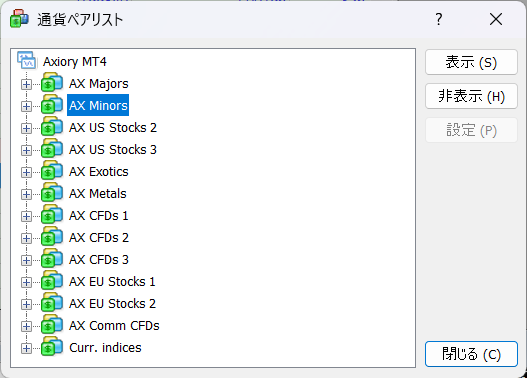Image resolution: width=527 pixels, height=378 pixels.
Task: Expand the AX EU Stocks 1 node
Action: tap(26, 283)
